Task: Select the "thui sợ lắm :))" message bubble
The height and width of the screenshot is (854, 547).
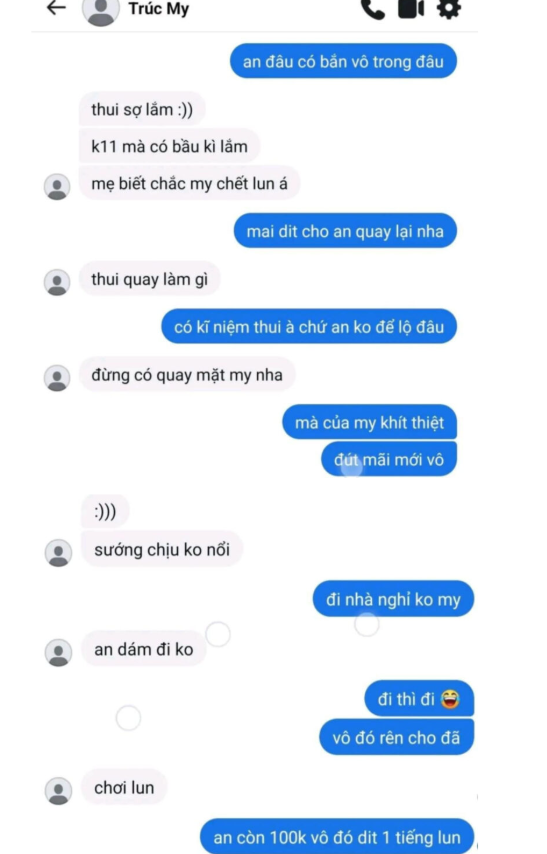Action: (x=142, y=109)
